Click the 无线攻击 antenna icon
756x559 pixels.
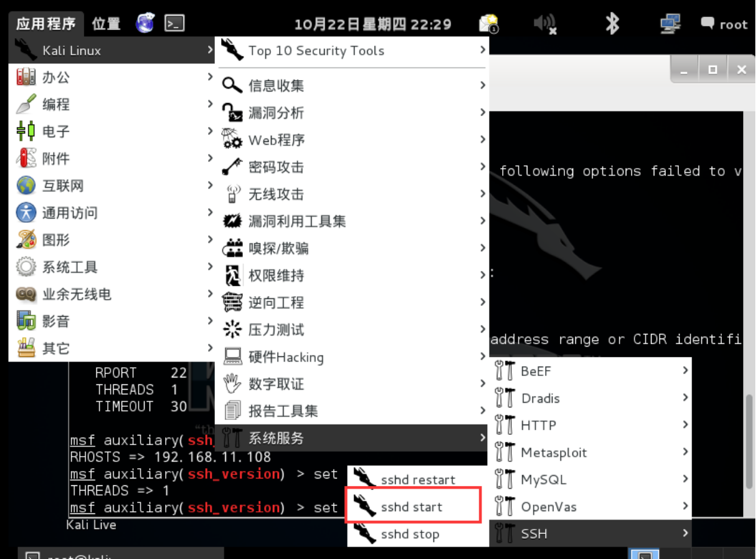[233, 194]
